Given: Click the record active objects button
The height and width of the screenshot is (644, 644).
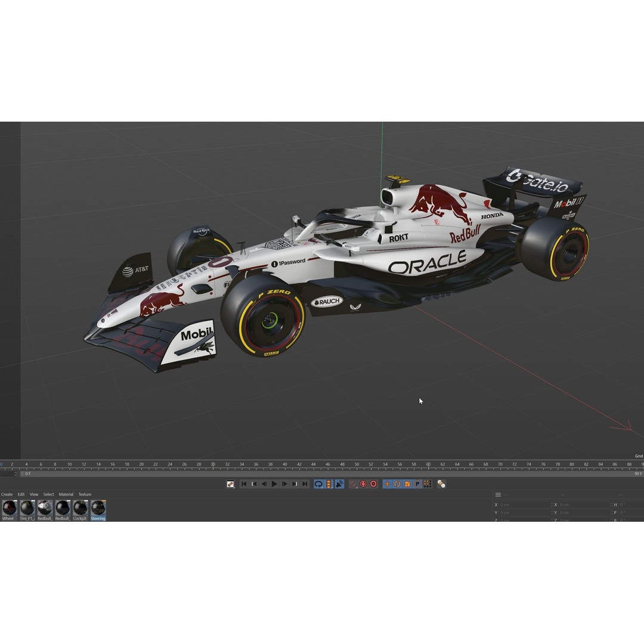Looking at the screenshot, I should [353, 484].
